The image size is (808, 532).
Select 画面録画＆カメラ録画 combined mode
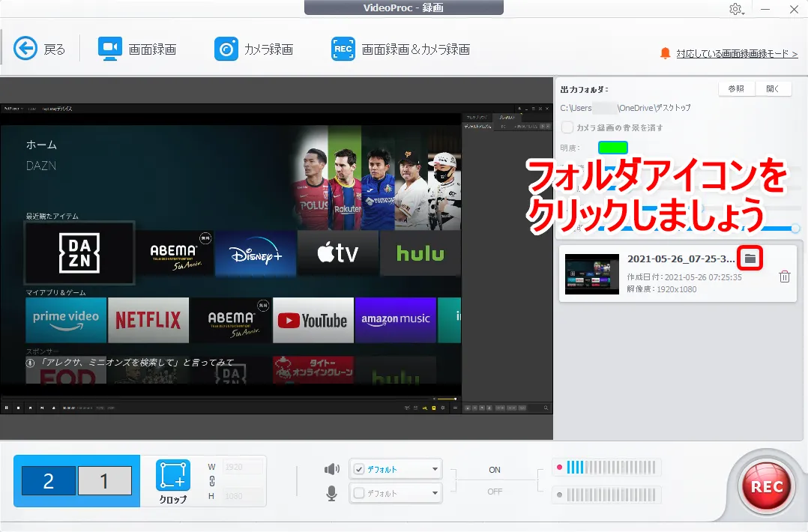coord(400,49)
